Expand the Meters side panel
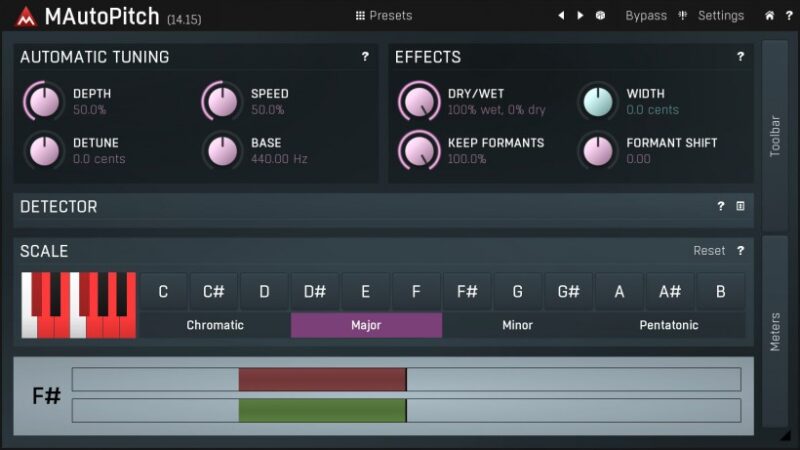 775,330
